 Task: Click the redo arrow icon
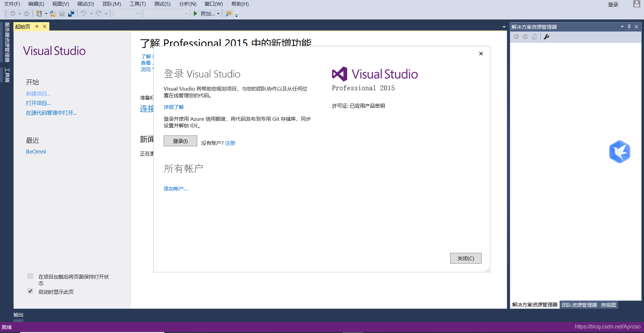(98, 13)
